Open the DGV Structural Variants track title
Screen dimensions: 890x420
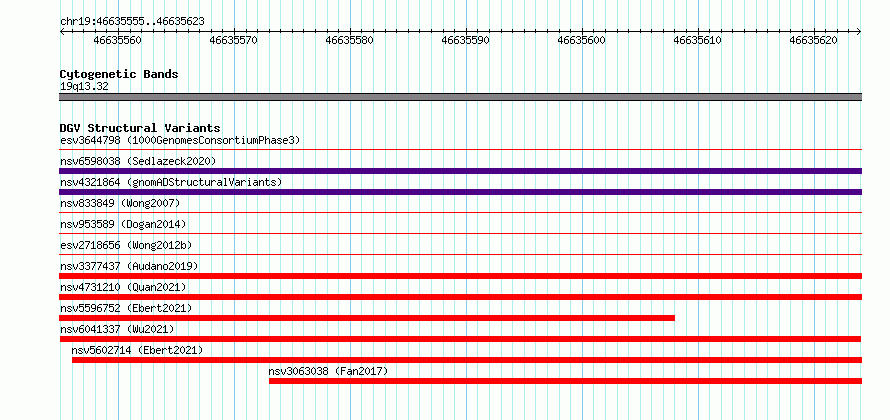tap(140, 128)
